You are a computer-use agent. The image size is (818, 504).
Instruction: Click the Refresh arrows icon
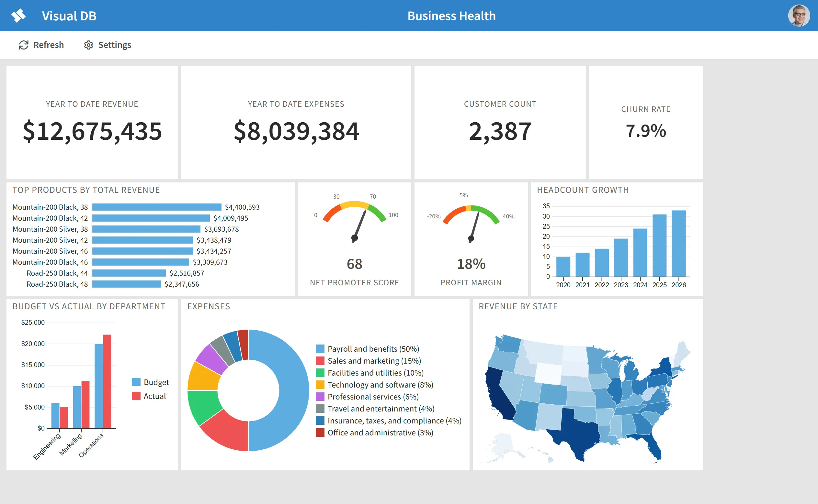coord(23,45)
